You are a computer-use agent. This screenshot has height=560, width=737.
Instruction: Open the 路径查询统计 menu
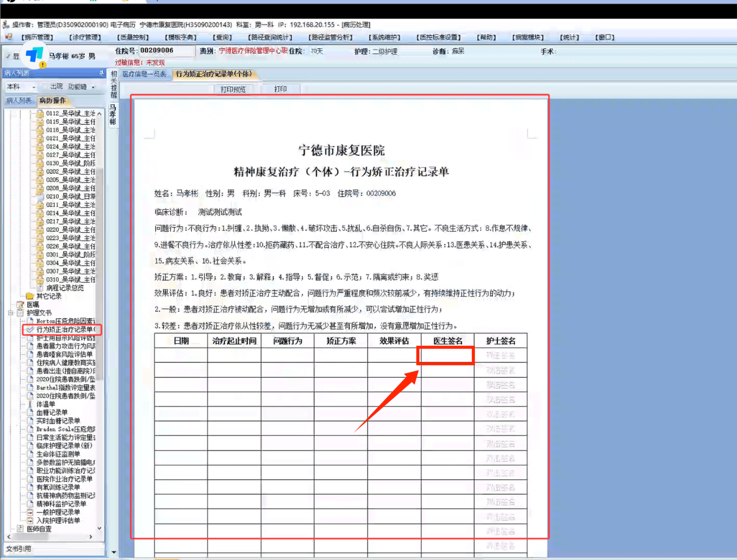click(x=270, y=37)
